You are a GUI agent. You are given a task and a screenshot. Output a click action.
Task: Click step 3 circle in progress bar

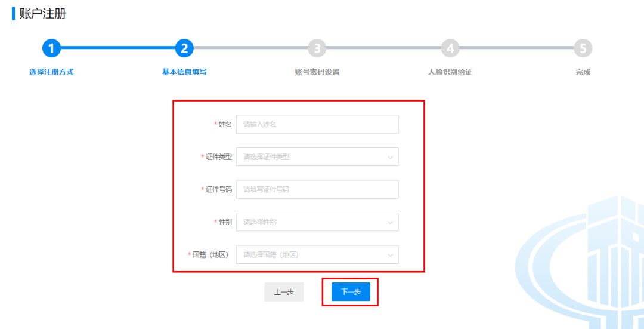pyautogui.click(x=317, y=48)
